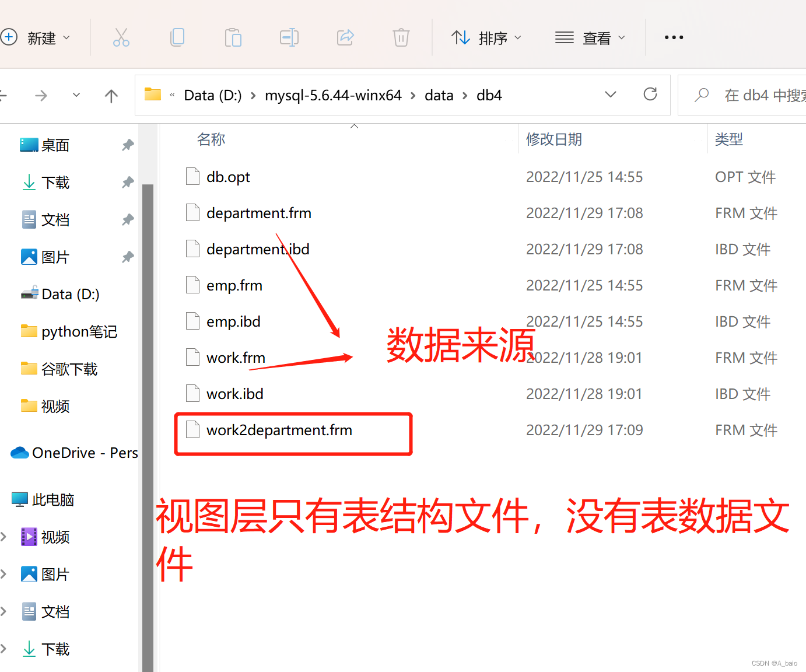Unpin Downloads using its pin icon
The width and height of the screenshot is (806, 672).
(x=128, y=183)
